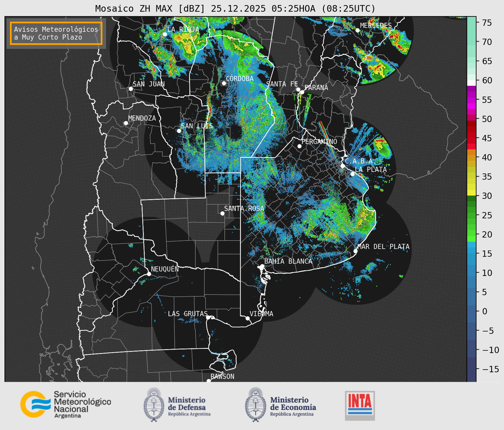Select the MENDOZA city label
Viewport: 504px width, 430px height.
pyautogui.click(x=142, y=118)
